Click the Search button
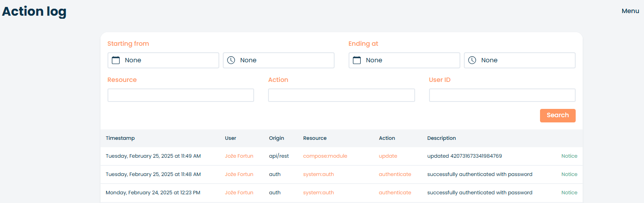 (557, 115)
